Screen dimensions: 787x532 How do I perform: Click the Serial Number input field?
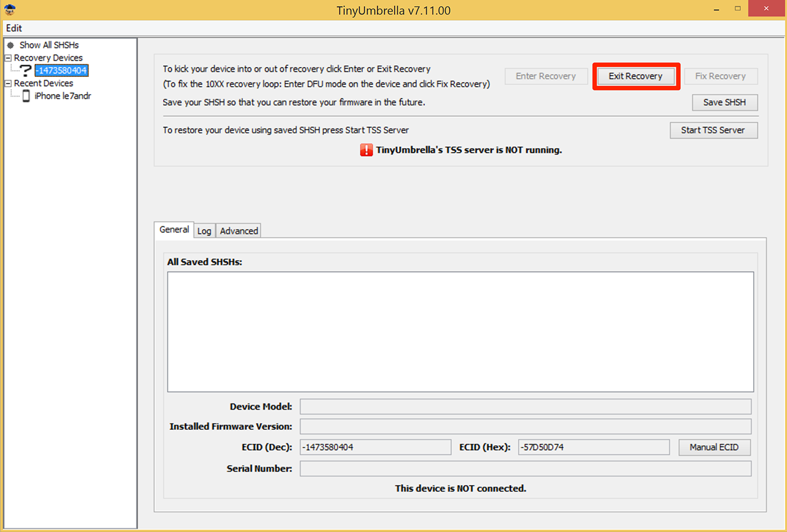pos(525,468)
